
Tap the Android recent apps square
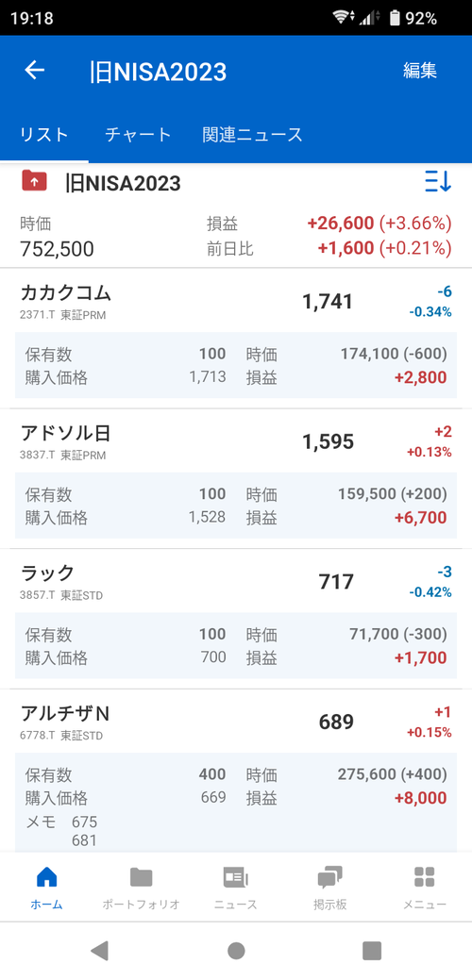pos(372,951)
